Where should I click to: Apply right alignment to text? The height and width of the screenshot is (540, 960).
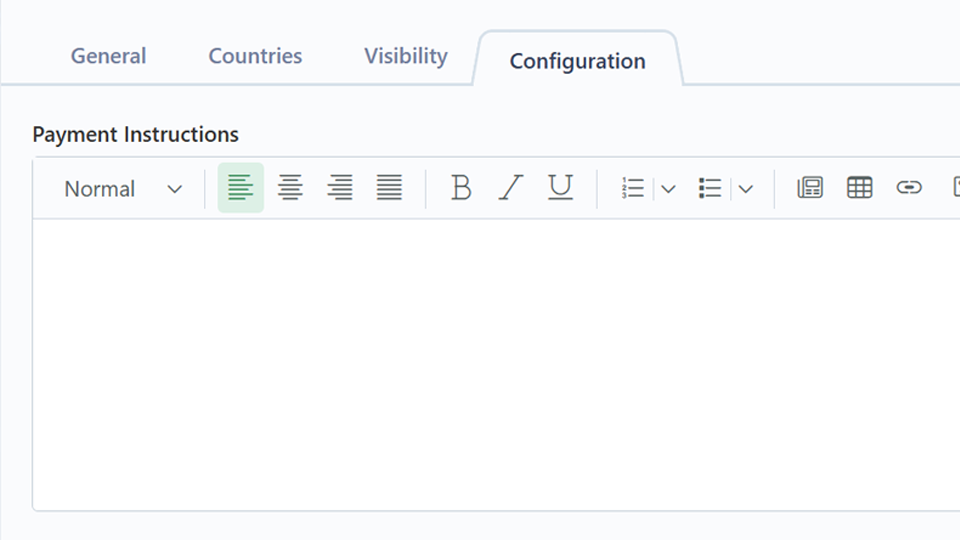pyautogui.click(x=340, y=188)
